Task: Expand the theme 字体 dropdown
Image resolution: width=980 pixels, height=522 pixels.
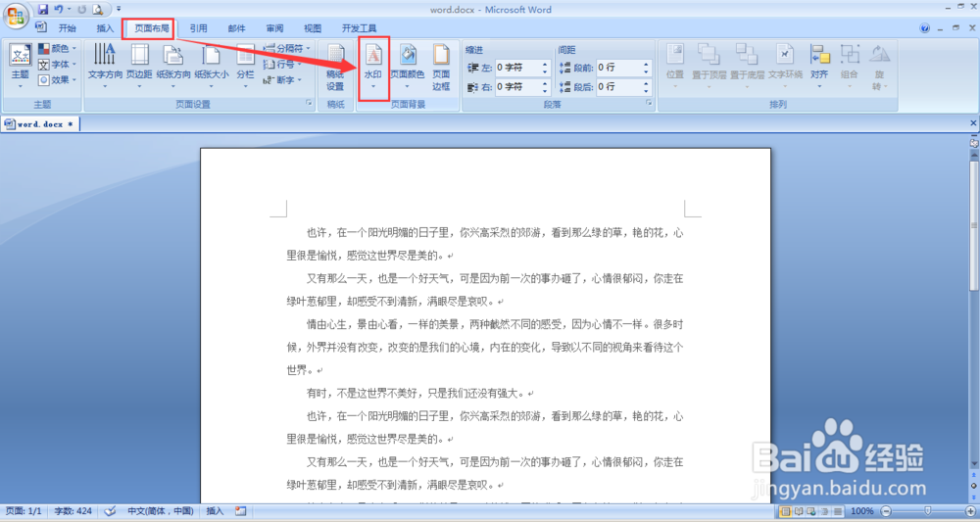Action: click(57, 65)
